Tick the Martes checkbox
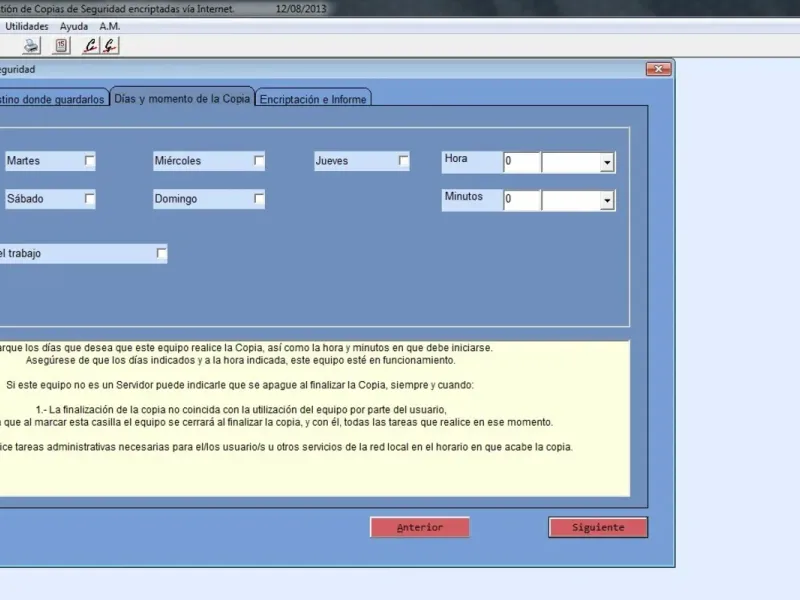800x600 pixels. pyautogui.click(x=89, y=161)
